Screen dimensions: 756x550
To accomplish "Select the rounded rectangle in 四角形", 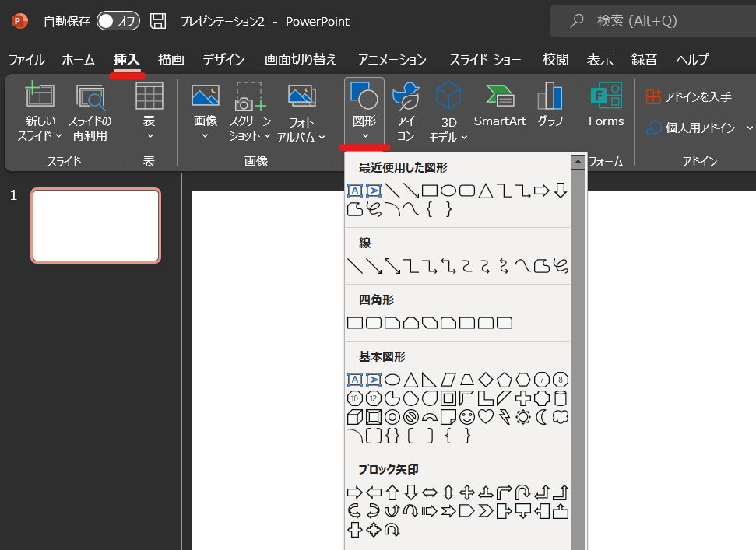I will pyautogui.click(x=374, y=323).
